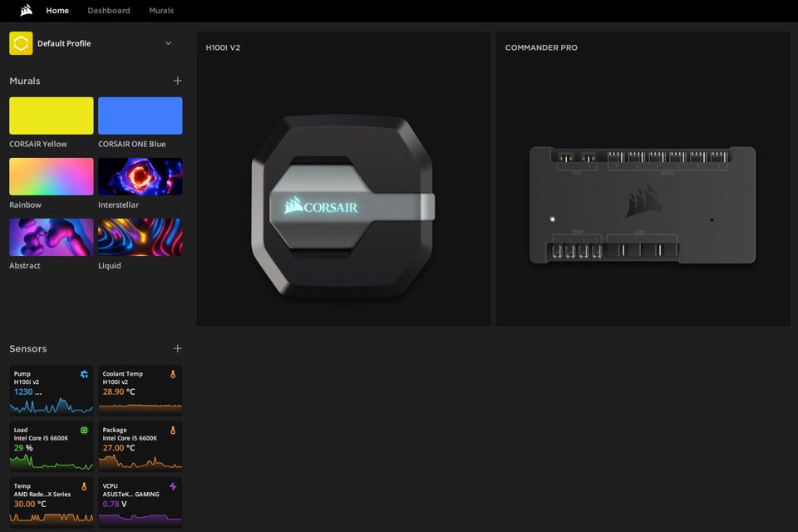Click the CPU chip icon on Load sensor
Image resolution: width=798 pixels, height=532 pixels.
tap(84, 431)
